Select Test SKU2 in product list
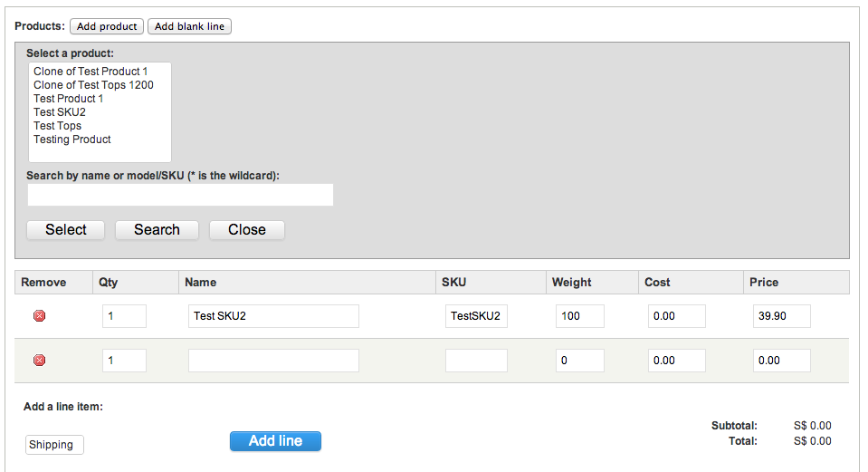Viewport: 868px width, 472px height. tap(59, 112)
